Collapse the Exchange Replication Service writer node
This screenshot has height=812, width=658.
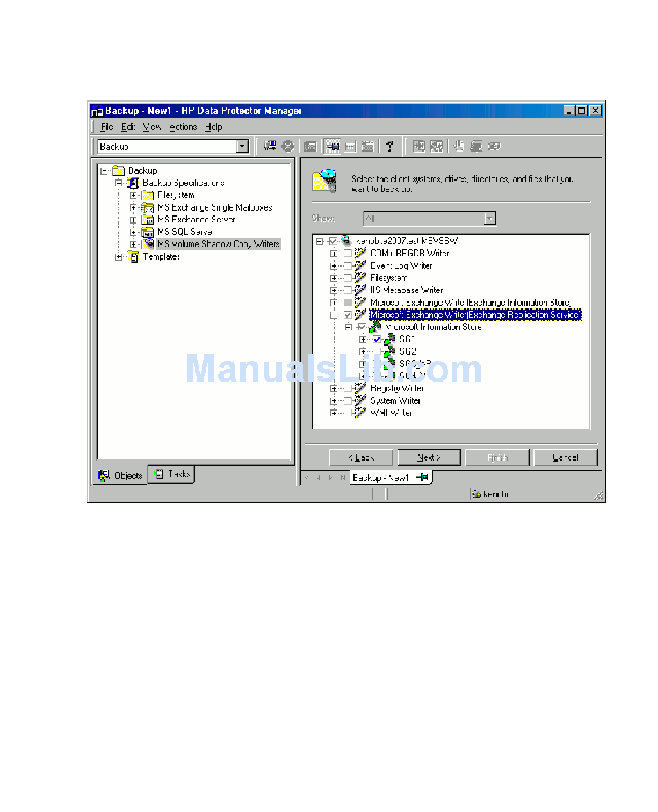(x=334, y=315)
